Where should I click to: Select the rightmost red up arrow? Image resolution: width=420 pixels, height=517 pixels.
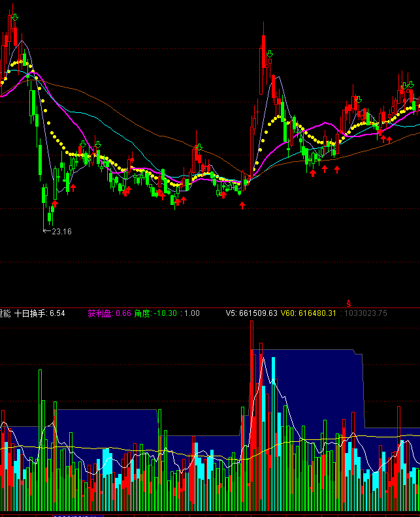(x=389, y=139)
